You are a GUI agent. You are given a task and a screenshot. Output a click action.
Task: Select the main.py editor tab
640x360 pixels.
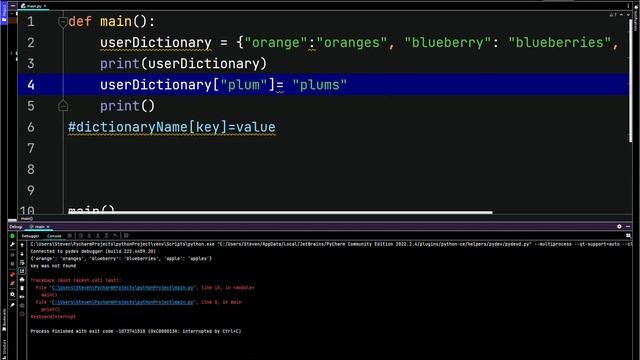pos(32,6)
